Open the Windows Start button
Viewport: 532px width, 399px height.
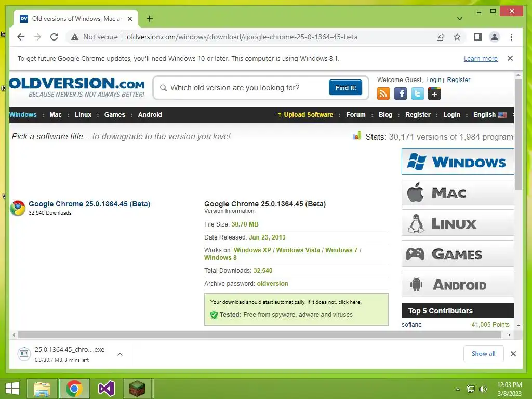point(12,388)
